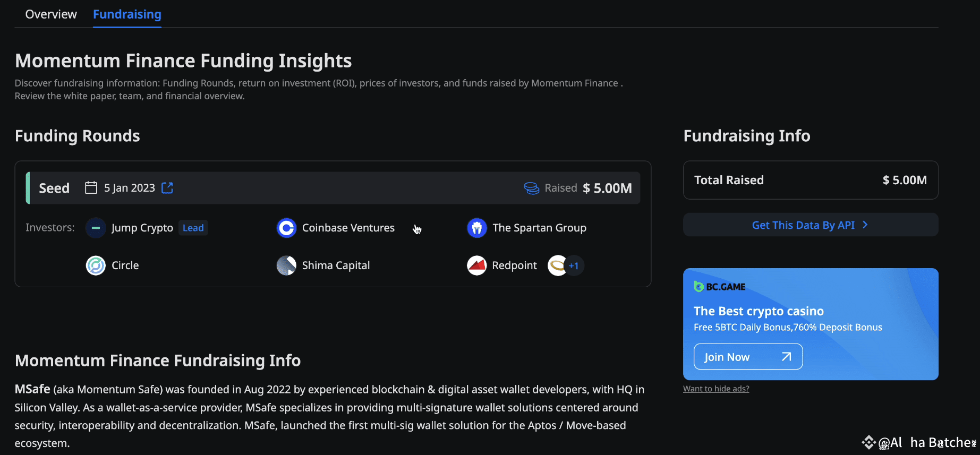Click The Best crypto casino ad headline
Screen dimensions: 980x455
(x=759, y=311)
